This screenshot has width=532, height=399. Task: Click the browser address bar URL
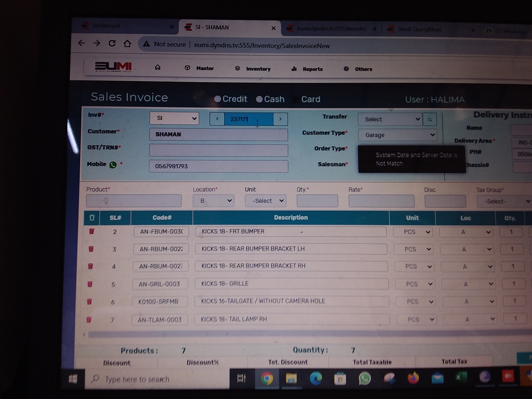coord(262,46)
